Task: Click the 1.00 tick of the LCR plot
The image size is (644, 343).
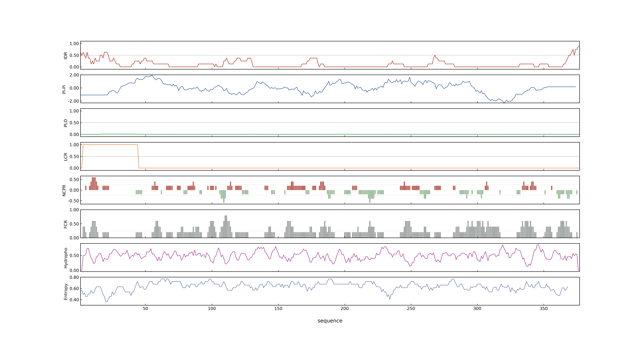Action: 74,145
